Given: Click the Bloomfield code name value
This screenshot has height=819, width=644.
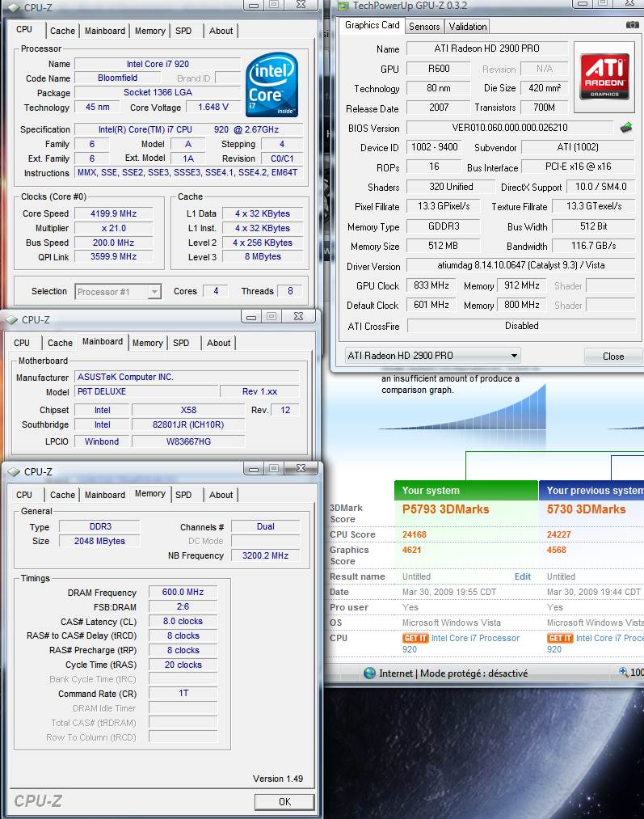Looking at the screenshot, I should (117, 78).
